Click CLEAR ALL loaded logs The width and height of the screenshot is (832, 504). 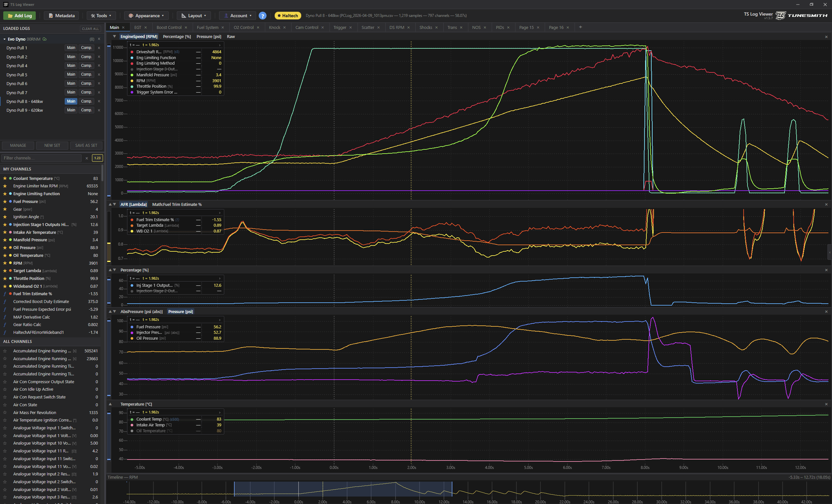[x=90, y=29]
